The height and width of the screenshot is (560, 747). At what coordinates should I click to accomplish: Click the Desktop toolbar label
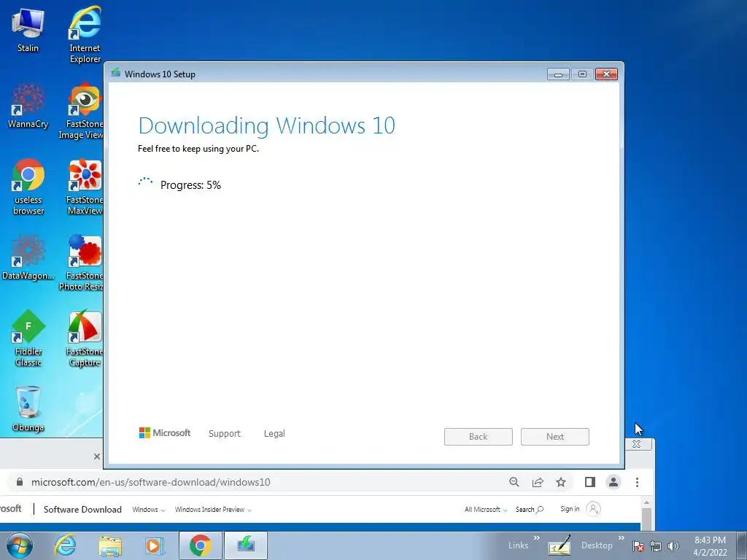597,545
